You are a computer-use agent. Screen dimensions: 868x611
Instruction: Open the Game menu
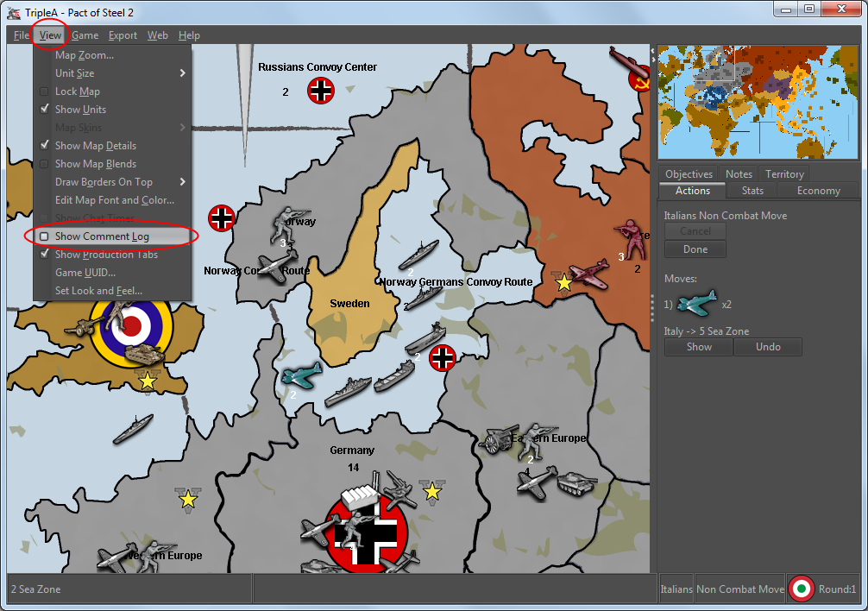tap(85, 35)
